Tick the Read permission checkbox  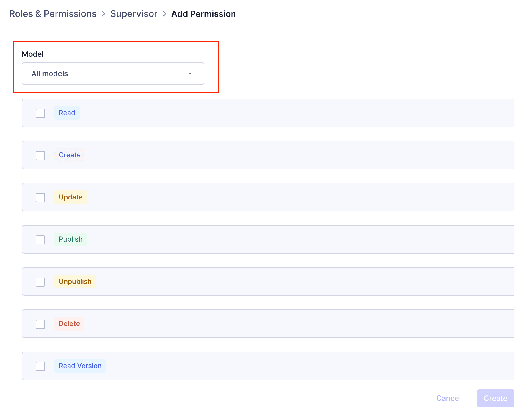point(40,113)
